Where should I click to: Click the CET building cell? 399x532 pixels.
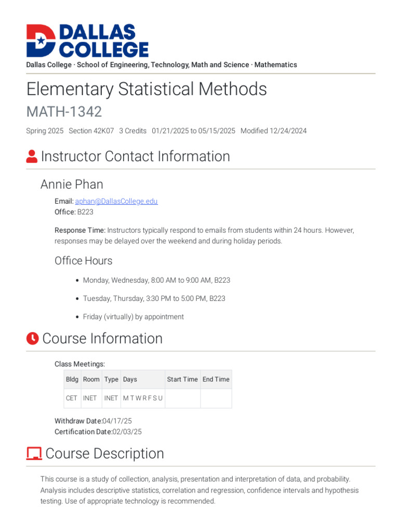coord(72,398)
